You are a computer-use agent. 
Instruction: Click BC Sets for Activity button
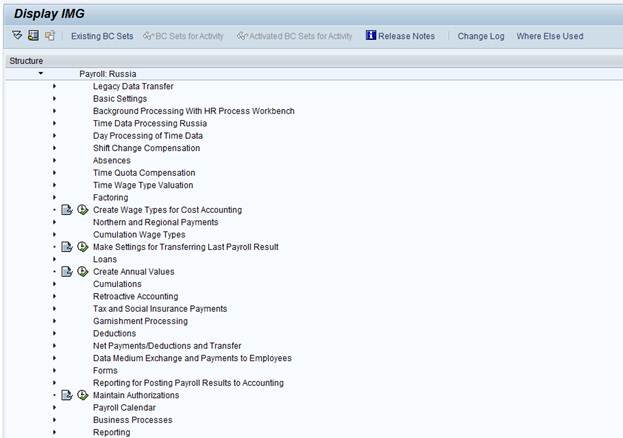(x=184, y=36)
